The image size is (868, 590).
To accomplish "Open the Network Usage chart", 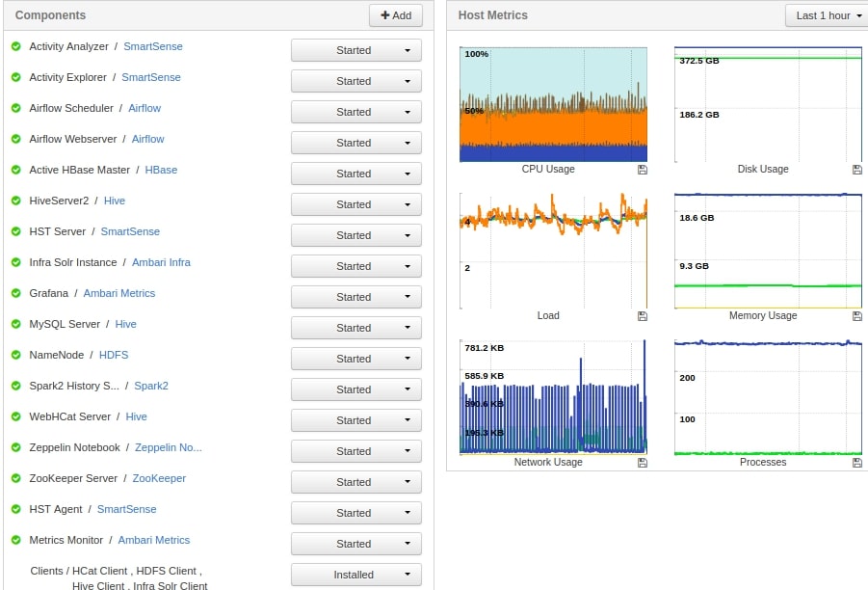I will tap(554, 397).
